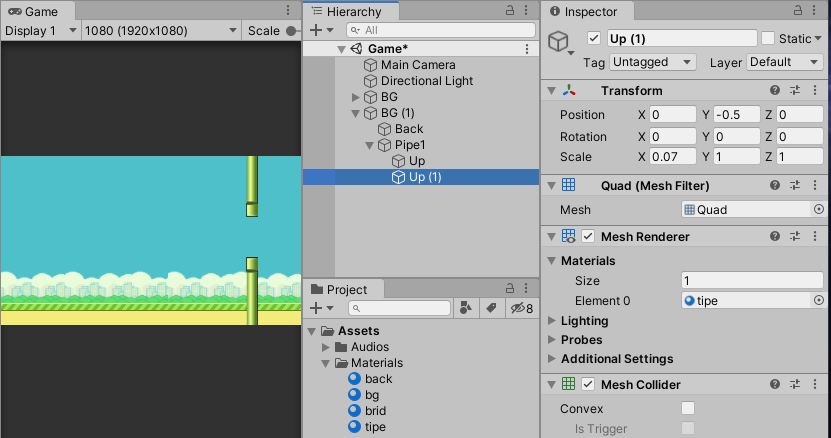Open Quad Mesh Filter help
This screenshot has height=438, width=831.
coord(775,185)
